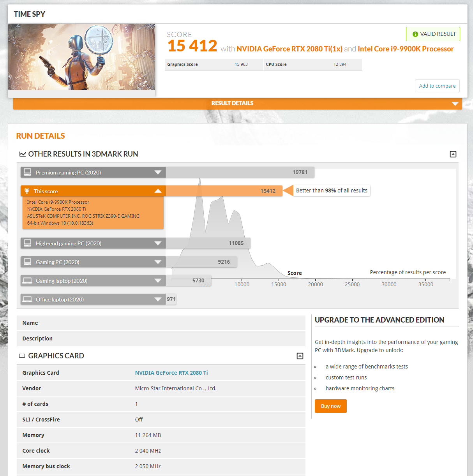Expand the Result Details orange bar
Image resolution: width=473 pixels, height=476 pixels.
(x=238, y=103)
